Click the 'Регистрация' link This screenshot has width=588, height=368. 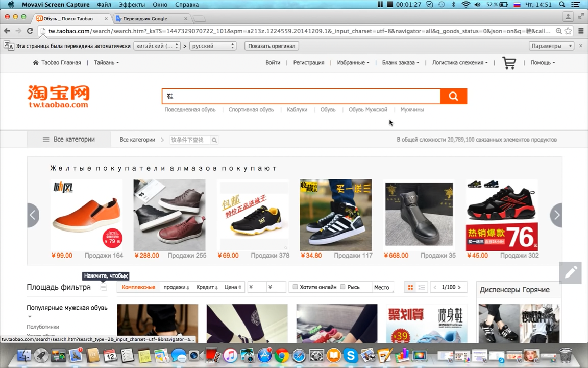click(309, 63)
